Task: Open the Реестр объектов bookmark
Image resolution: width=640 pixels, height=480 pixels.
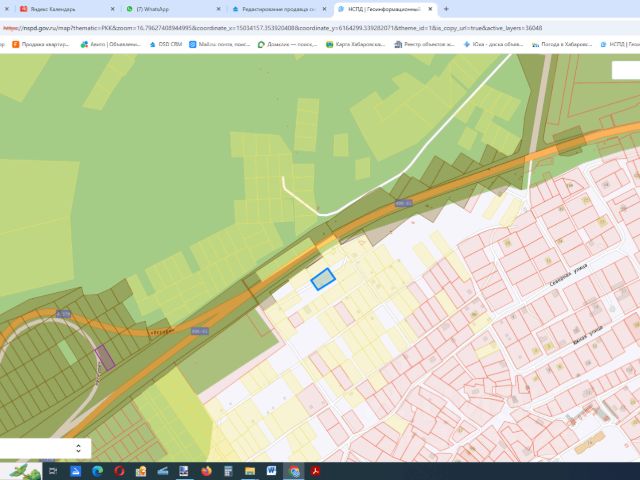Action: (424, 44)
